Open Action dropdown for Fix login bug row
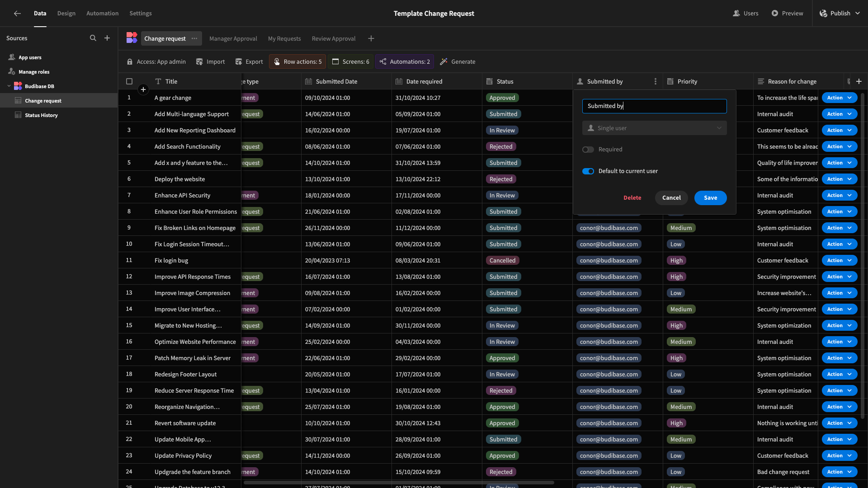The width and height of the screenshot is (868, 488). click(x=840, y=260)
